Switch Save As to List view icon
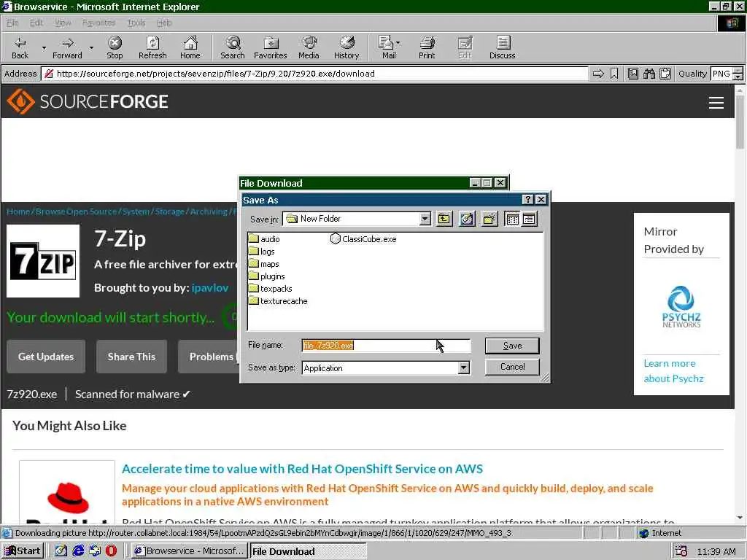747x560 pixels. point(513,219)
